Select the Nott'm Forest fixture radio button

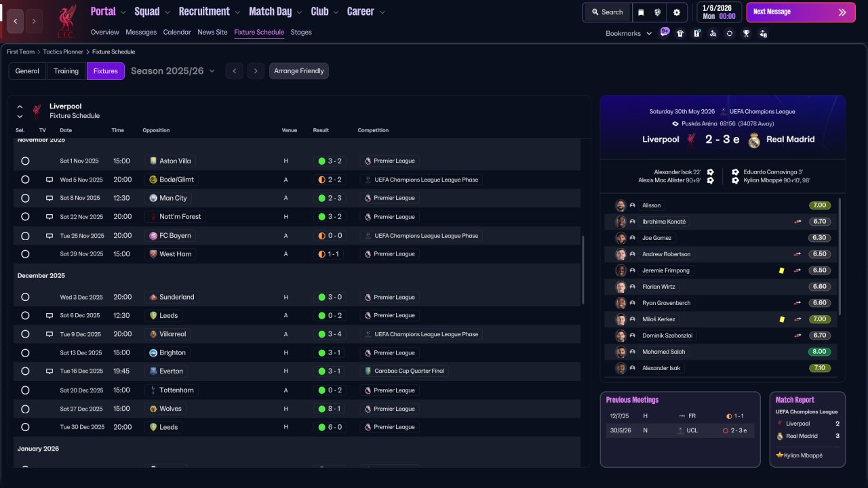click(25, 217)
